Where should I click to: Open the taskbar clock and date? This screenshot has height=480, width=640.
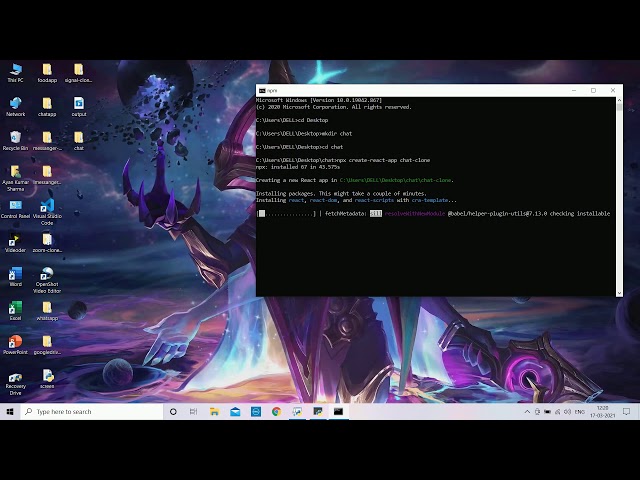pos(602,411)
